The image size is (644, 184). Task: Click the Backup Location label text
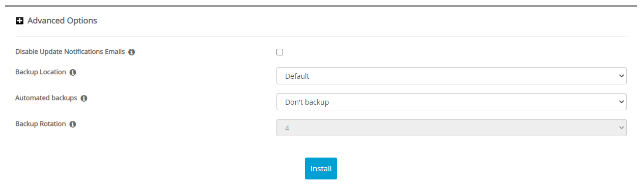tap(41, 72)
